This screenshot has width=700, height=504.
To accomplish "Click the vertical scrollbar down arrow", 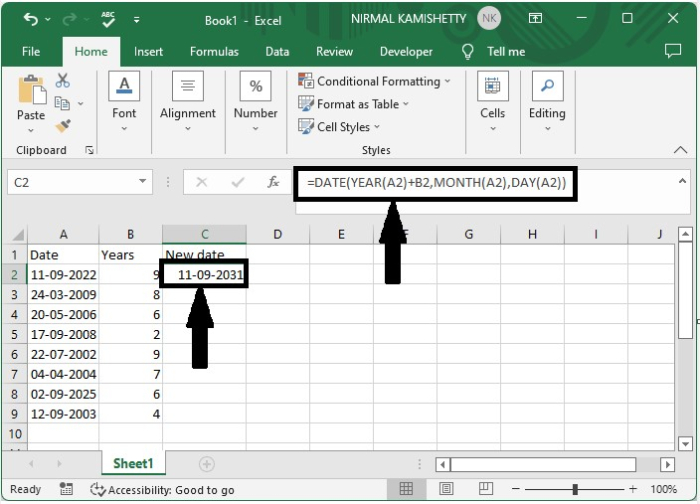I will [685, 444].
